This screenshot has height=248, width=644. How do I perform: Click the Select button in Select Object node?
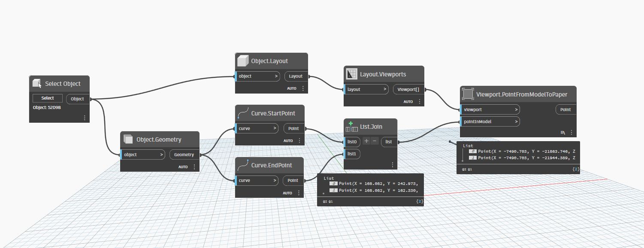[48, 98]
